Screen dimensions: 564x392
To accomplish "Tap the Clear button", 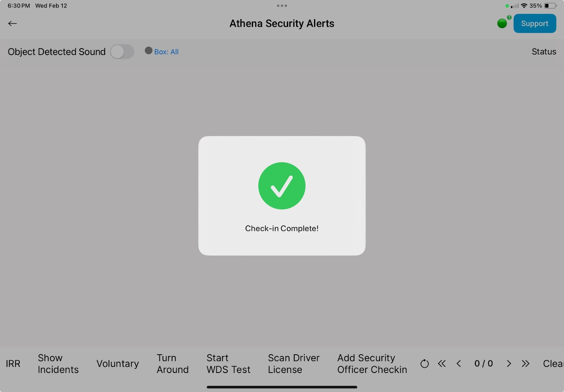I will click(x=553, y=363).
